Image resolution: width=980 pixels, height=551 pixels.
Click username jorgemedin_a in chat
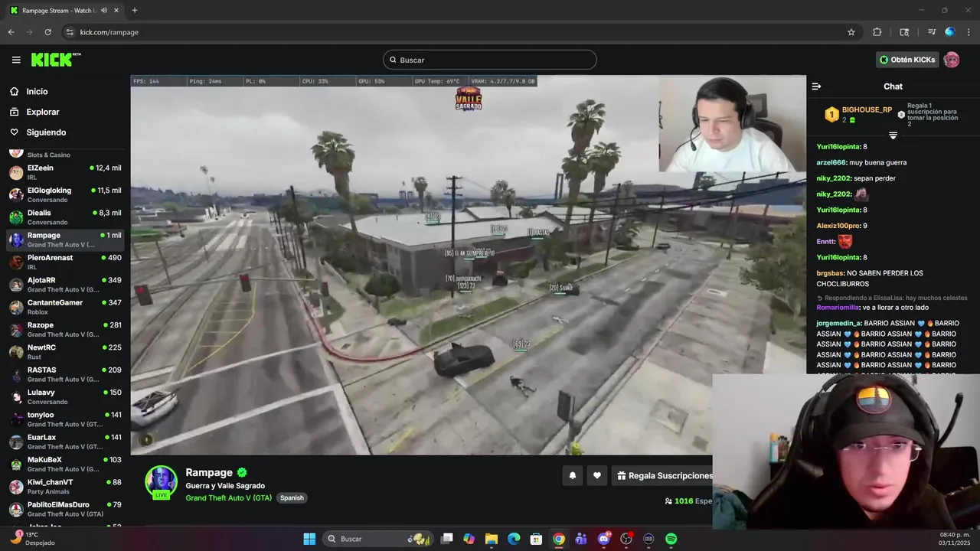pos(839,323)
